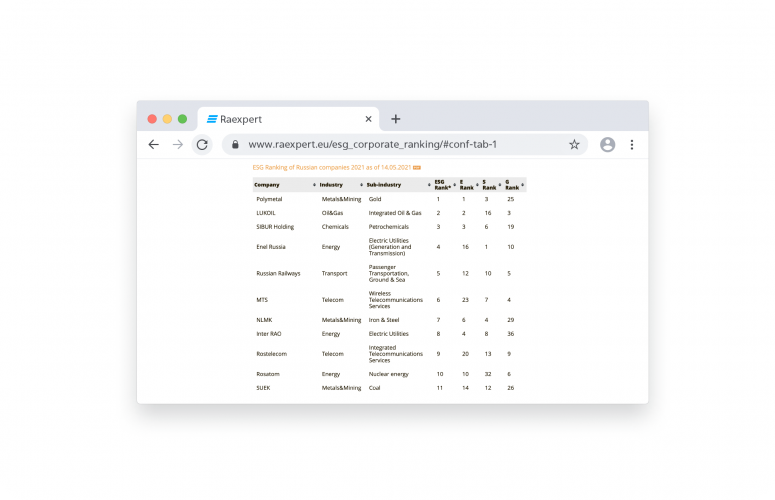Click the Gold sub-industry cell

(375, 199)
